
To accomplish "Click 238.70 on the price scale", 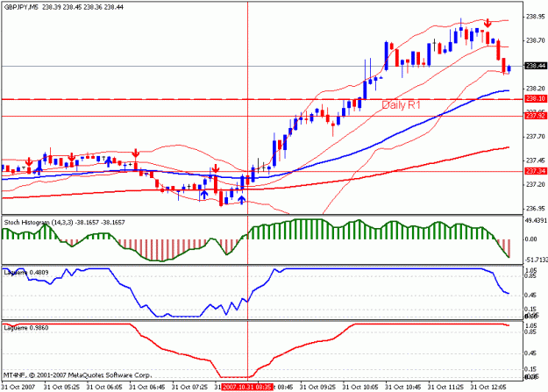I will [535, 41].
